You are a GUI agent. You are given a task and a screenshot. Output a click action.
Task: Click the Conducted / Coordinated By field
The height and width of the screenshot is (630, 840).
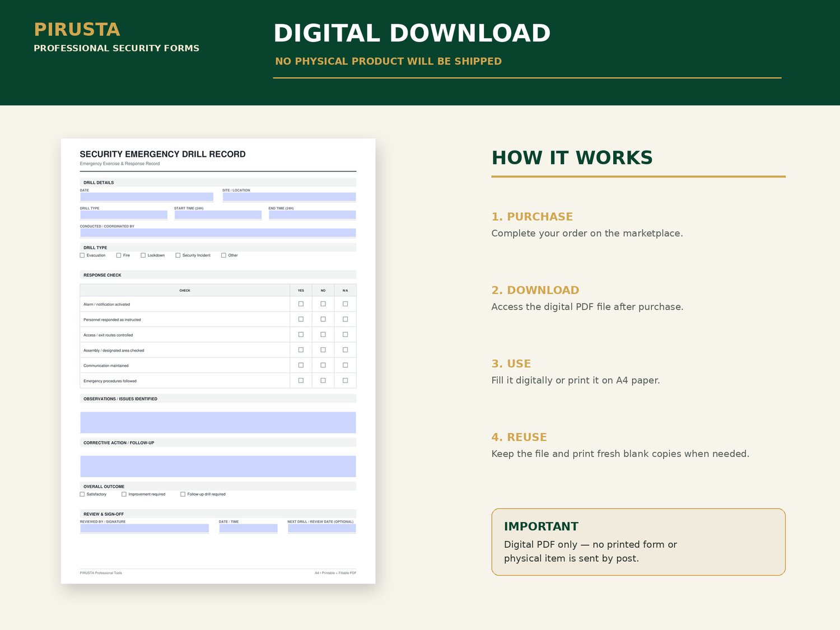218,233
